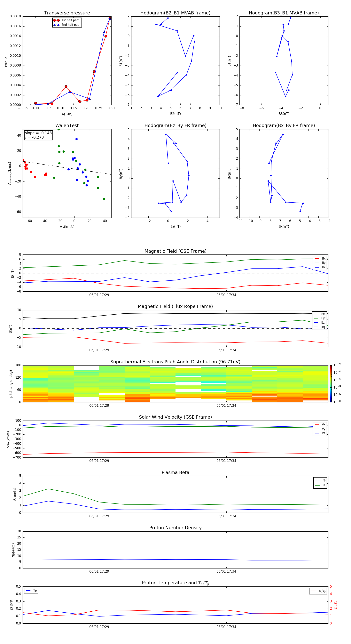The width and height of the screenshot is (351, 644).
Task: Click the 'Vsw(km/s)' axis label
Action: [8, 439]
